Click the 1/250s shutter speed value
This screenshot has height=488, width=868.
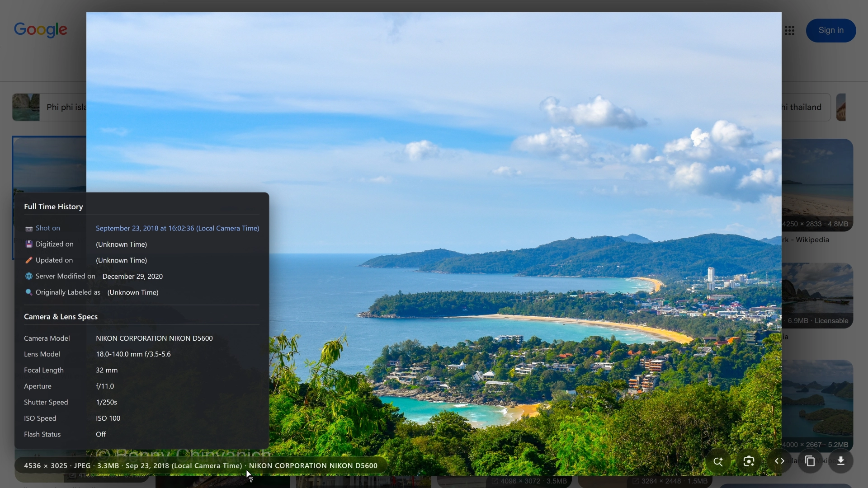point(106,402)
